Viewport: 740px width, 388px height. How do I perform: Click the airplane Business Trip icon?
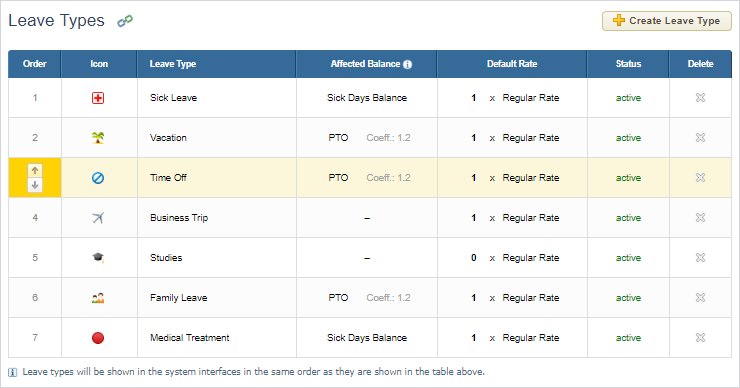click(x=98, y=218)
